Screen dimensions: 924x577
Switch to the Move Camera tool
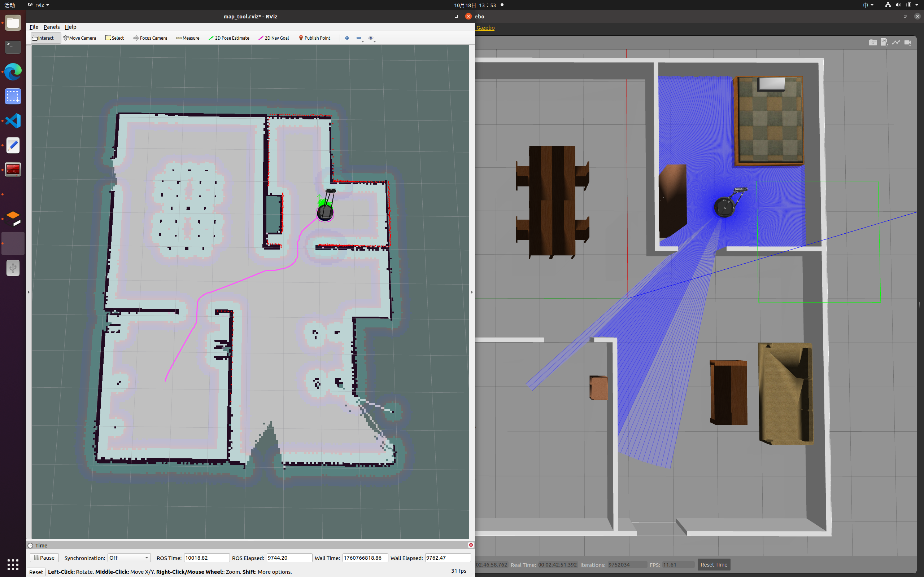pyautogui.click(x=79, y=38)
